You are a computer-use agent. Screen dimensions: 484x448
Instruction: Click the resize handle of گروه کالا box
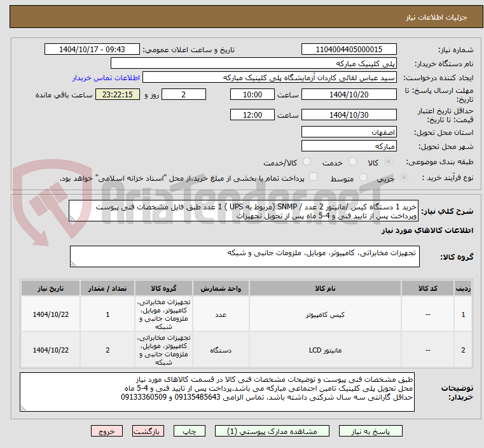73,263
